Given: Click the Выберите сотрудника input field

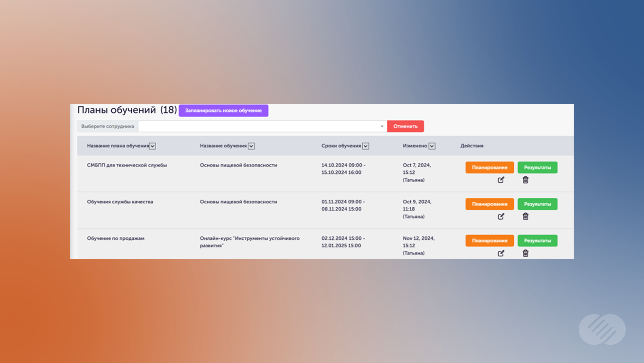Looking at the screenshot, I should (x=259, y=126).
